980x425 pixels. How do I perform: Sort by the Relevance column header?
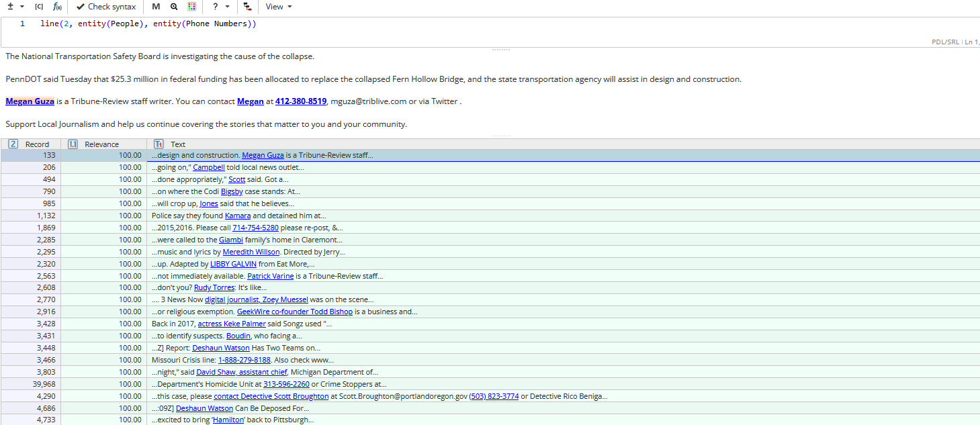coord(101,144)
